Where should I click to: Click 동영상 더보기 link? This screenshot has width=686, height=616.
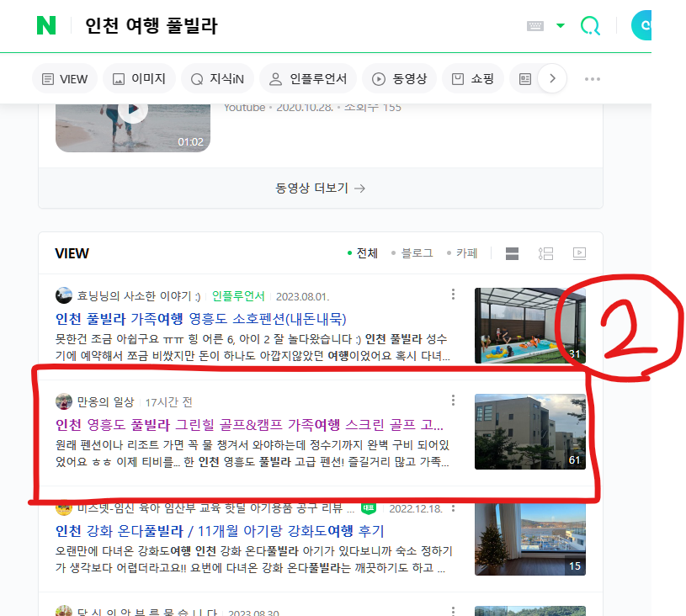click(x=320, y=189)
